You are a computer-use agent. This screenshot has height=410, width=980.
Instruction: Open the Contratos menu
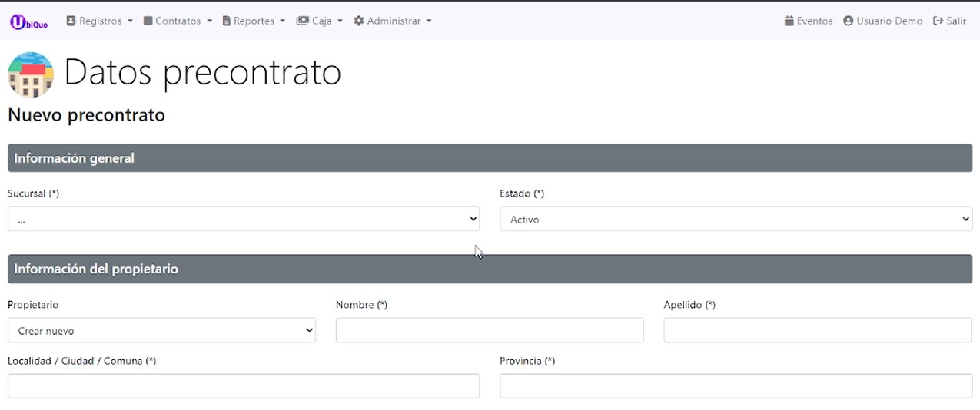click(178, 21)
